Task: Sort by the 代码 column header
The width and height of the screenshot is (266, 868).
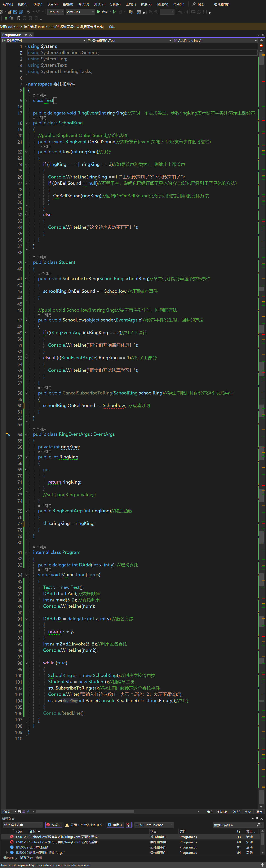Action: [19, 831]
